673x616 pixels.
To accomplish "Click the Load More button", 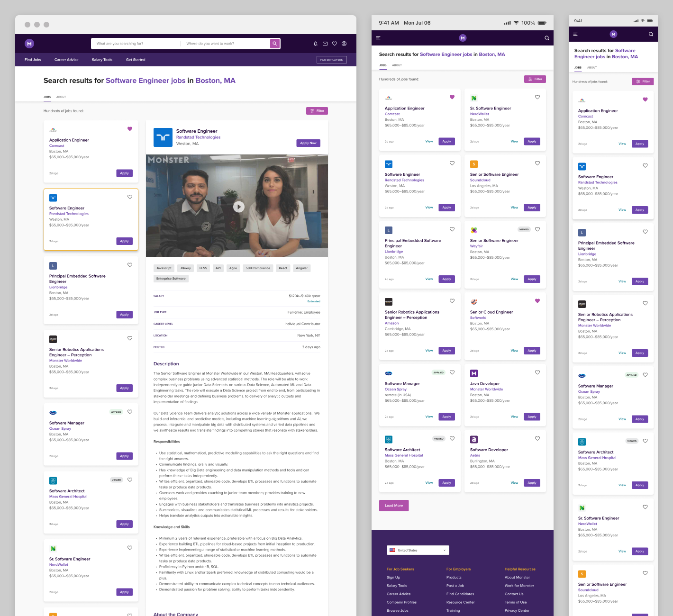I will coord(394,506).
